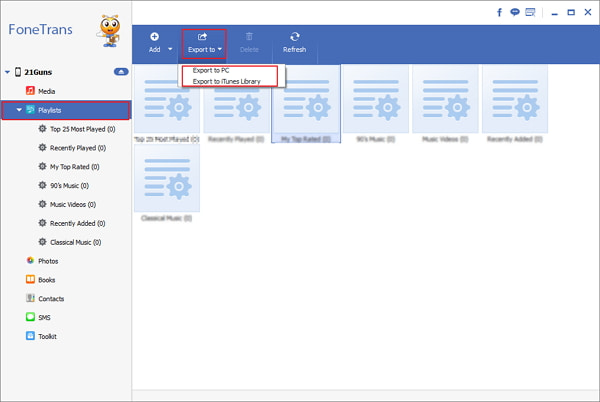Open Top 25 Most Played in sidebar
This screenshot has height=402, width=600.
coord(77,129)
